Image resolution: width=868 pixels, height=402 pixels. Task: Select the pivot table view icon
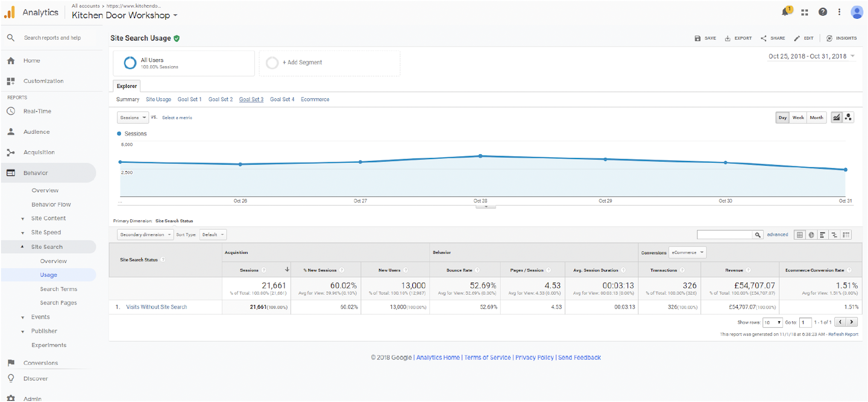846,235
